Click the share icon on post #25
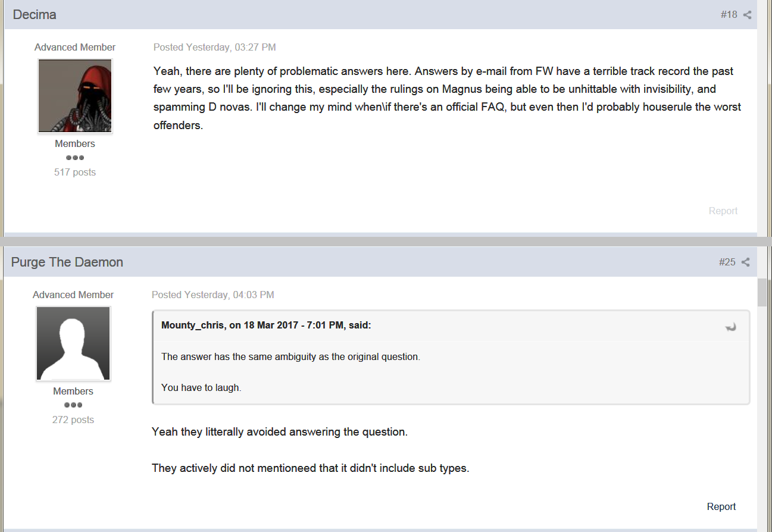The height and width of the screenshot is (532, 772). (745, 262)
